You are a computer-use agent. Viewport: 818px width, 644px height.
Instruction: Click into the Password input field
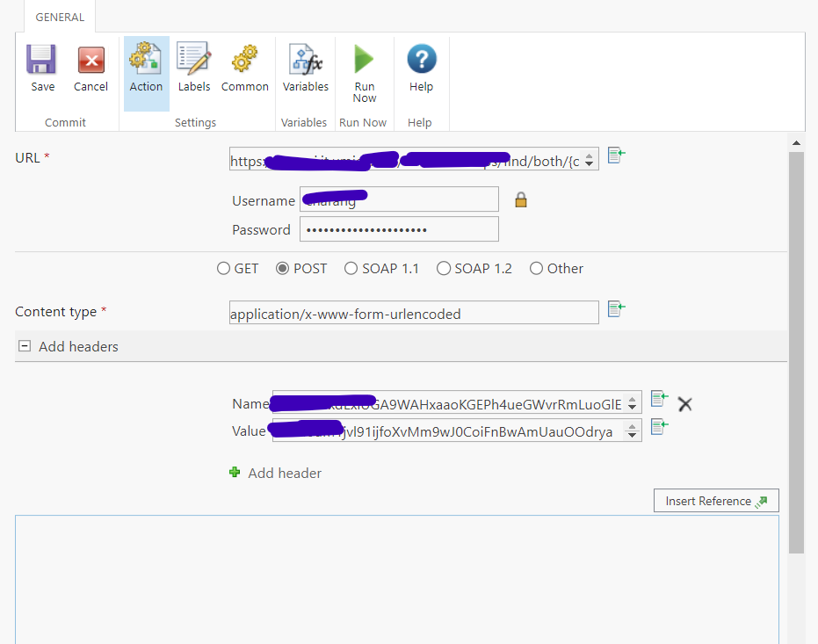coord(399,229)
